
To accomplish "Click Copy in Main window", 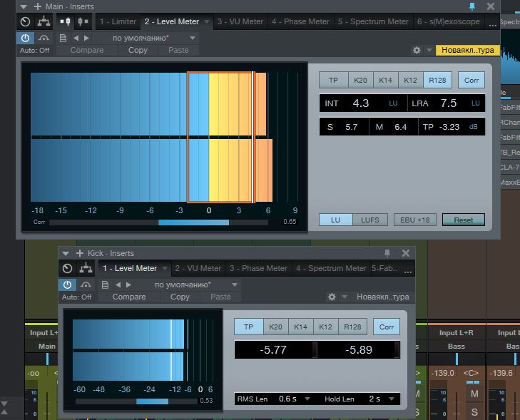I will click(138, 50).
